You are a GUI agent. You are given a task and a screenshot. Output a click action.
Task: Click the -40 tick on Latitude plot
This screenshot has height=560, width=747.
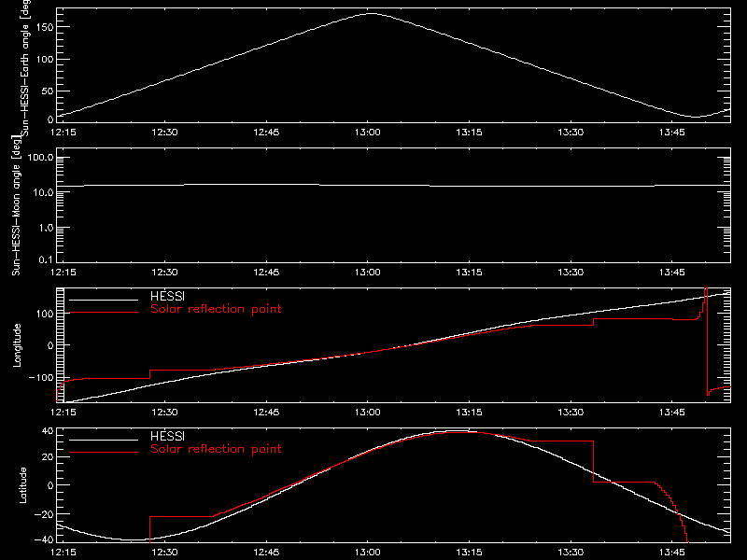click(x=44, y=540)
